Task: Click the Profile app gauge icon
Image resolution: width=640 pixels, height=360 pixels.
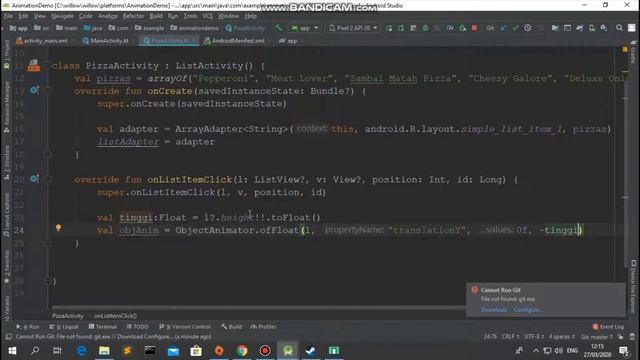Action: point(450,28)
